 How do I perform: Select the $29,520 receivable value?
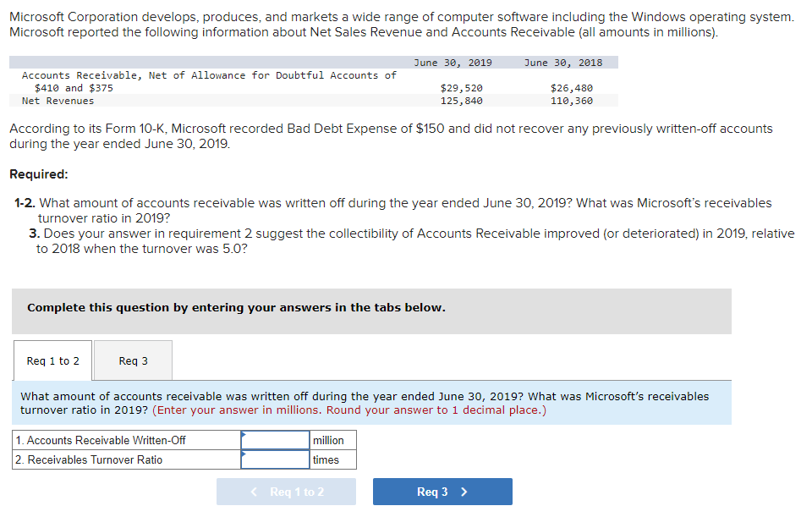462,88
